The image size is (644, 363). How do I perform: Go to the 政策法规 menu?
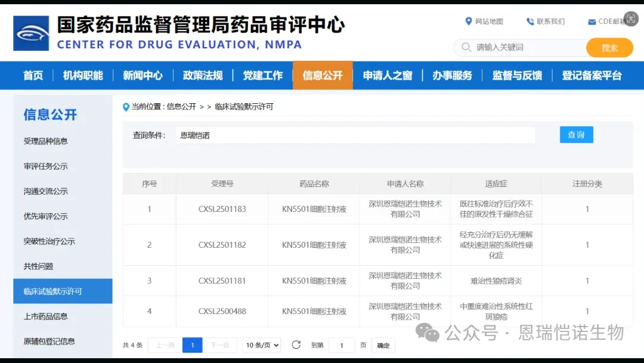click(x=203, y=75)
